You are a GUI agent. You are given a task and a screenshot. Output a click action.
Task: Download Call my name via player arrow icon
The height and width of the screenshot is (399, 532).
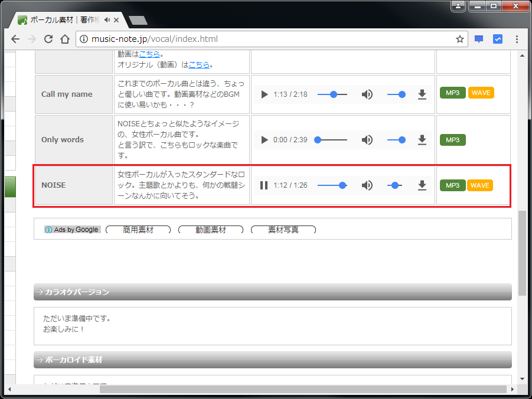coord(422,94)
